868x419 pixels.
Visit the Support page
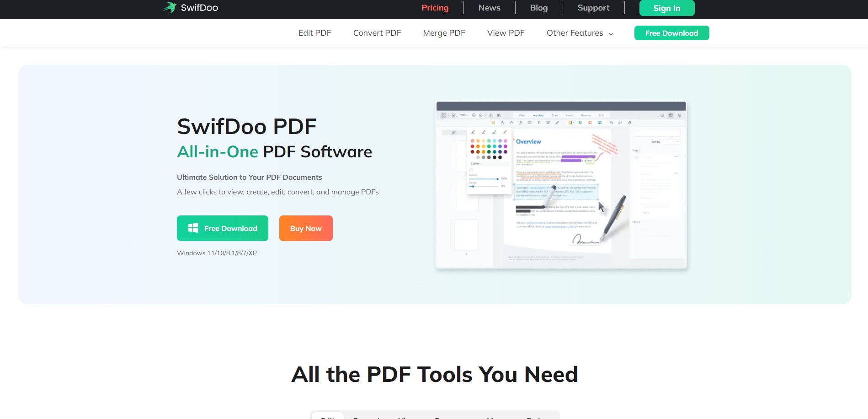pos(593,8)
